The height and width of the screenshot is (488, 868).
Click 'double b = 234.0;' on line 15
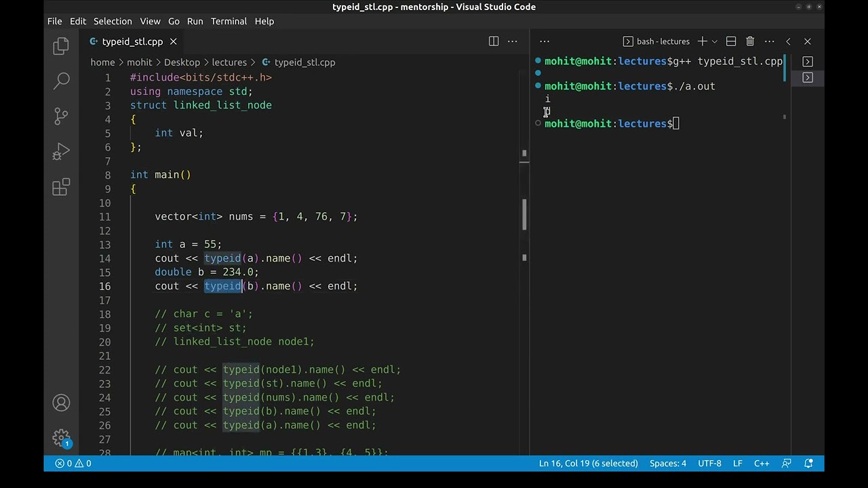tap(207, 272)
